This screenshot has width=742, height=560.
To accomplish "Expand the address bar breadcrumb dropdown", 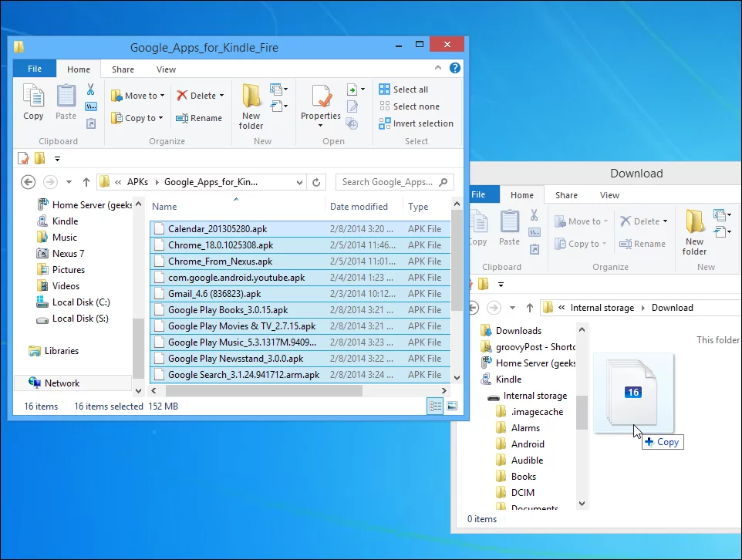I will [299, 182].
